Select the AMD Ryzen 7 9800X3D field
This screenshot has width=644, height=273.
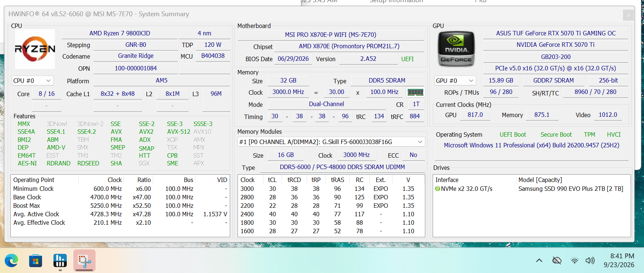point(120,33)
